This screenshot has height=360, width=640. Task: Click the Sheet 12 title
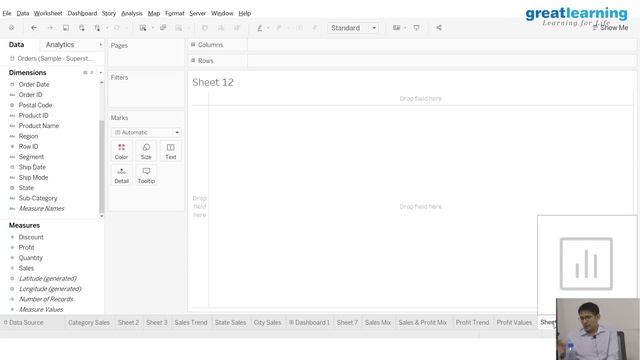click(213, 82)
